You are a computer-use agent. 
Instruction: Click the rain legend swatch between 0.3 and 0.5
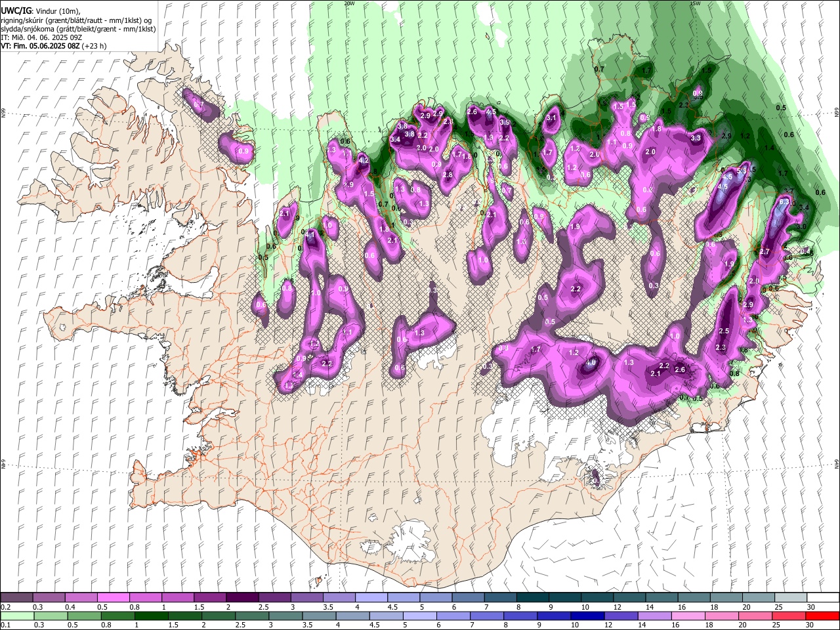coord(51,616)
